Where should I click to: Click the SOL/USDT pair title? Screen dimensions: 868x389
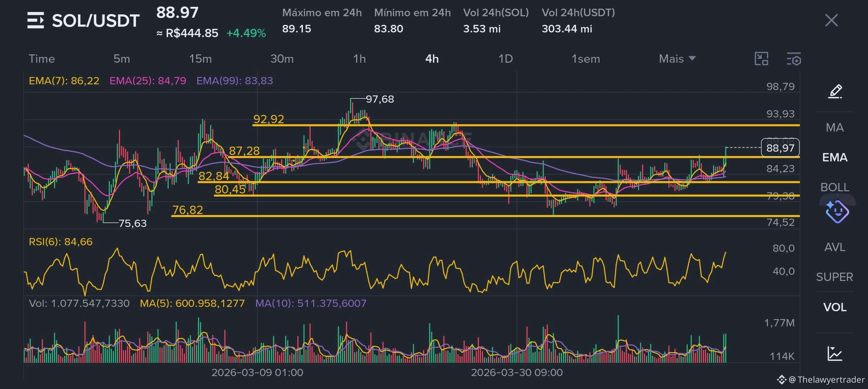pyautogui.click(x=96, y=21)
